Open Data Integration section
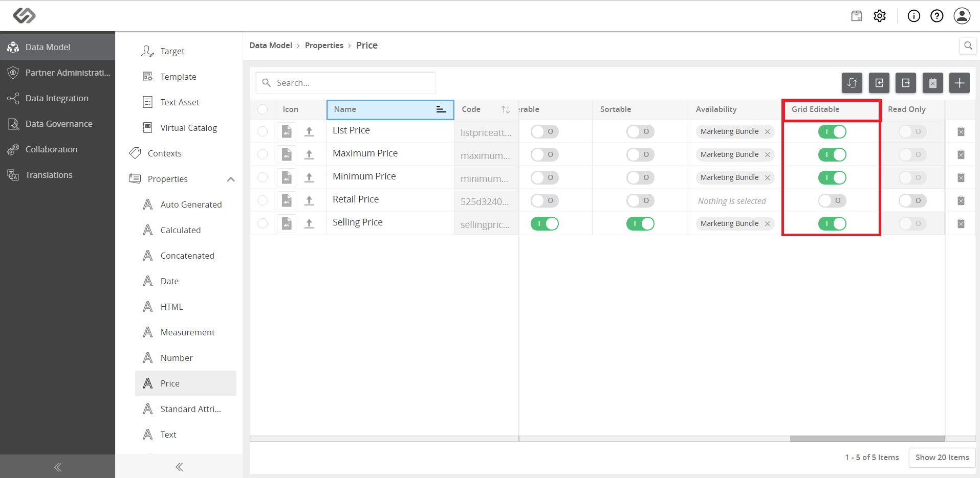 point(57,98)
